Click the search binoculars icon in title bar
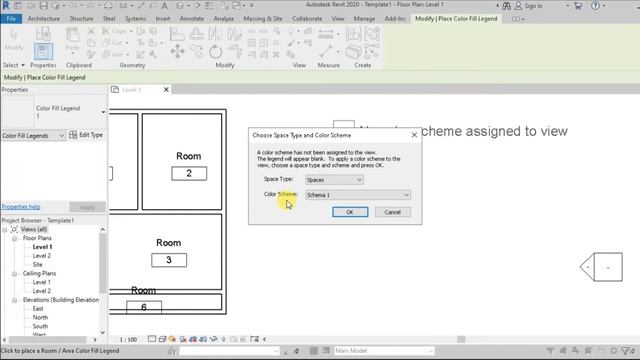 pyautogui.click(x=507, y=6)
